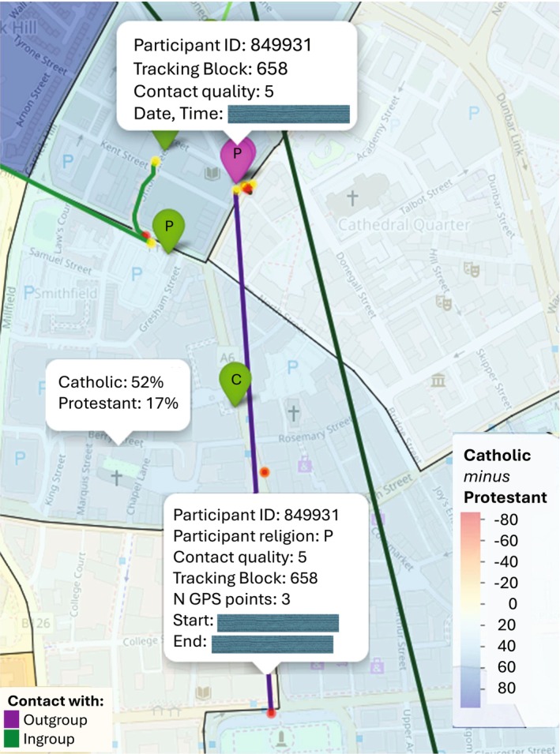Click the upper theatre masks icon by Hill Street
Screen dimensions: 560x754
471,269
